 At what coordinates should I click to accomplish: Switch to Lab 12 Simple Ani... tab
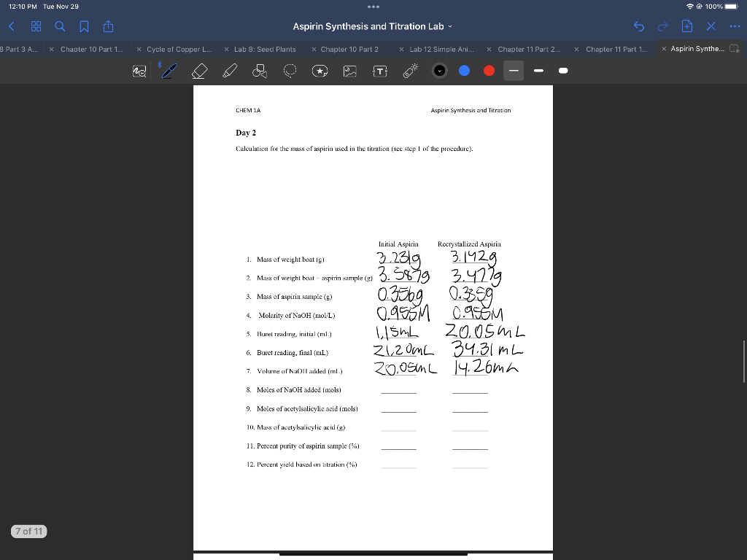[441, 49]
